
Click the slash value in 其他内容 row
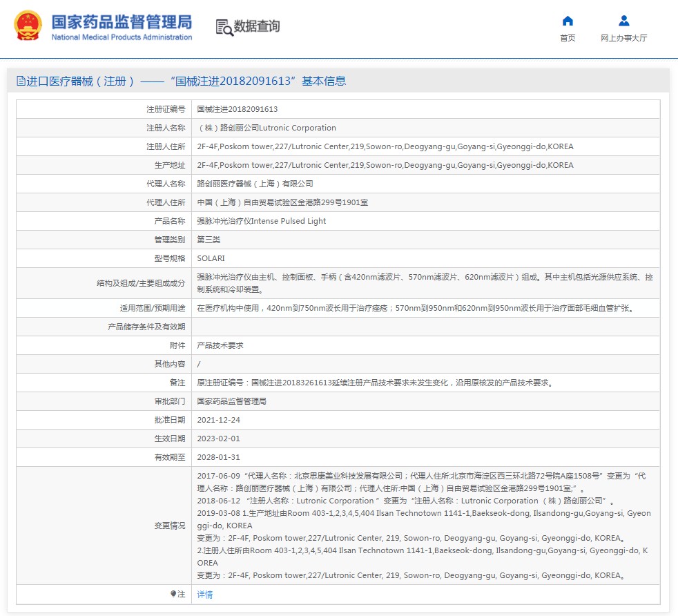[198, 364]
